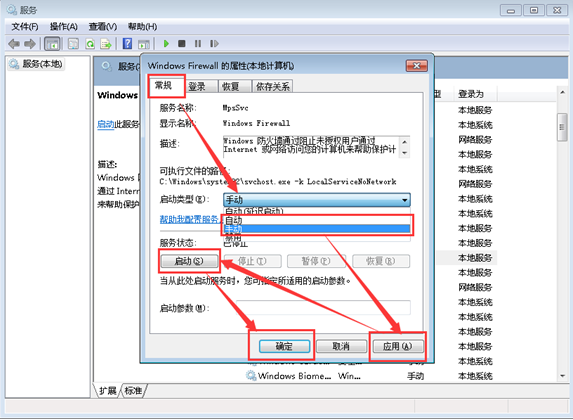The width and height of the screenshot is (573, 420).
Task: Click the action pane toolbar icon
Action: 144,44
